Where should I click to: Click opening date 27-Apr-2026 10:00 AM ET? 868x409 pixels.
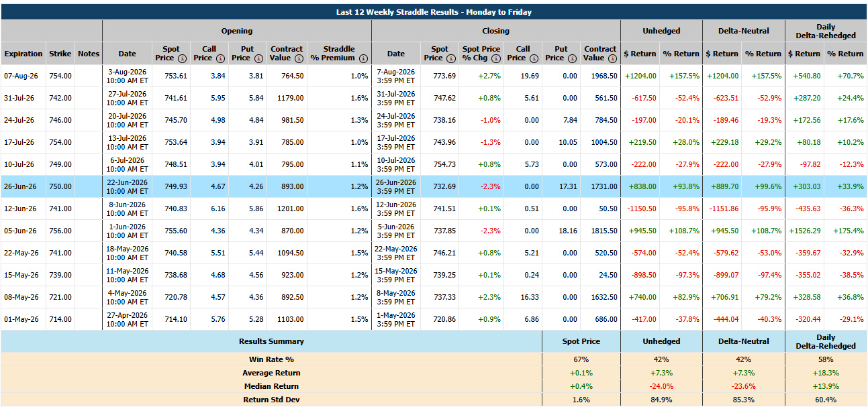(x=128, y=319)
